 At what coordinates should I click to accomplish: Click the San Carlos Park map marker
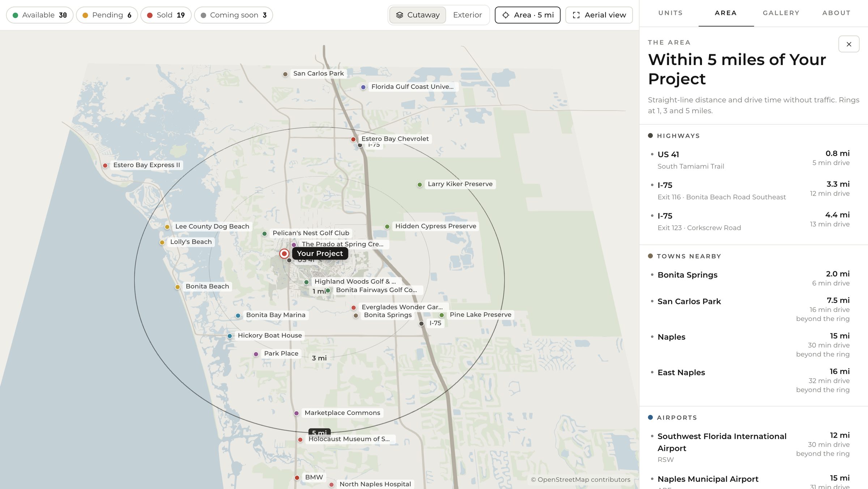click(285, 74)
